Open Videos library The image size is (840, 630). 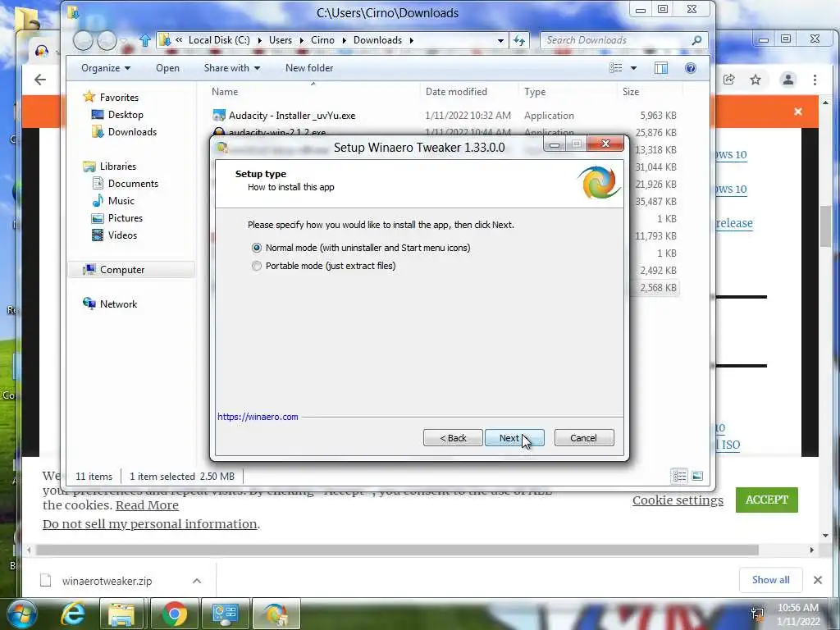(x=122, y=235)
